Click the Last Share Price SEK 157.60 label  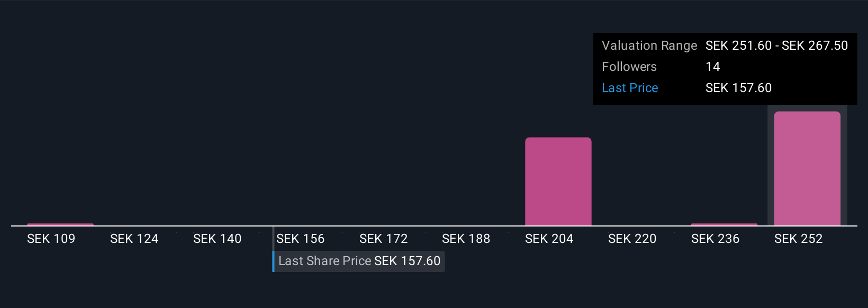pos(359,261)
